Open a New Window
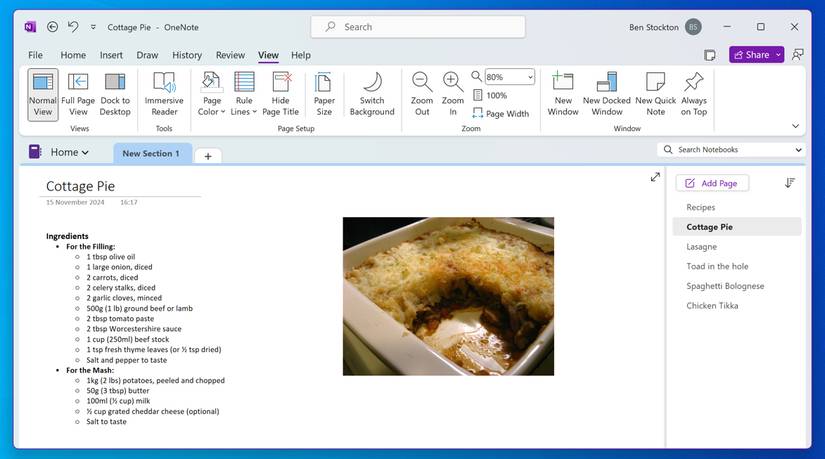The height and width of the screenshot is (459, 825). [563, 95]
